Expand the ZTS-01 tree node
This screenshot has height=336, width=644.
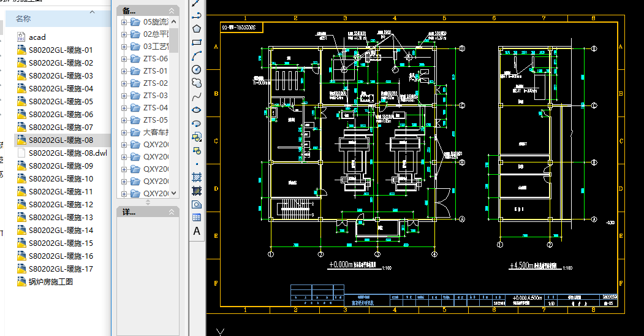[x=124, y=71]
